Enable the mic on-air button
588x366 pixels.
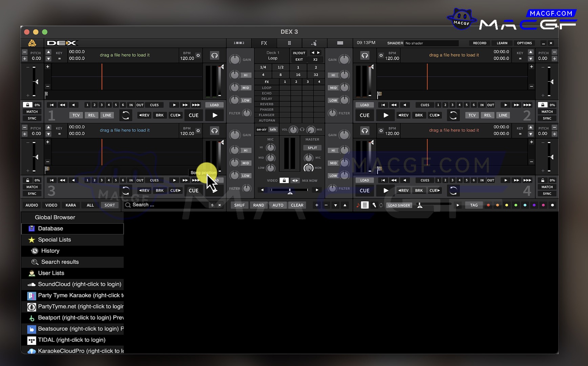pyautogui.click(x=261, y=129)
